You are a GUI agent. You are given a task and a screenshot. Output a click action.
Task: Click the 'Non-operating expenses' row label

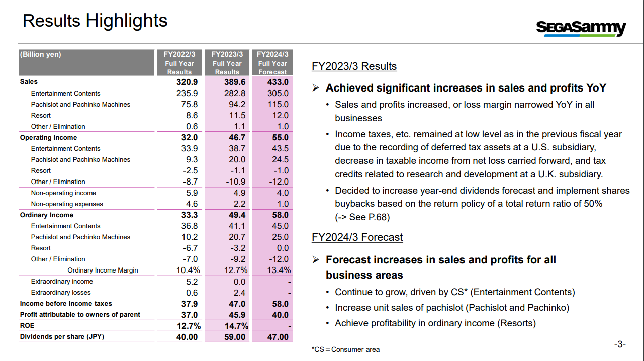(67, 204)
